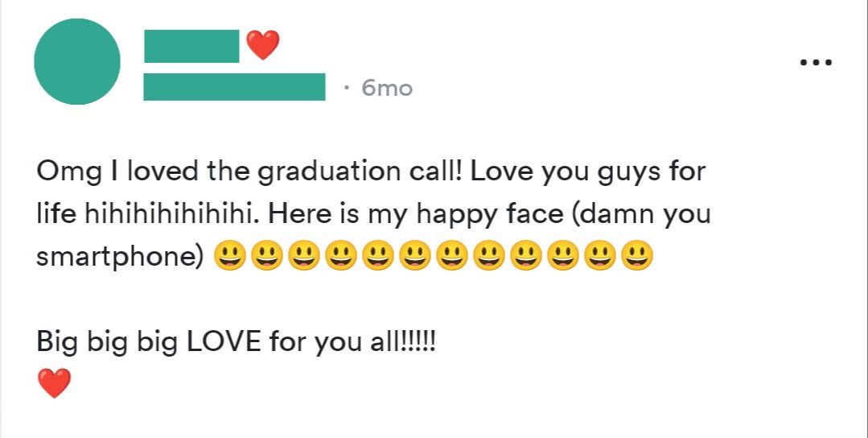
Task: Click the red heart beside the username
Action: [x=262, y=45]
